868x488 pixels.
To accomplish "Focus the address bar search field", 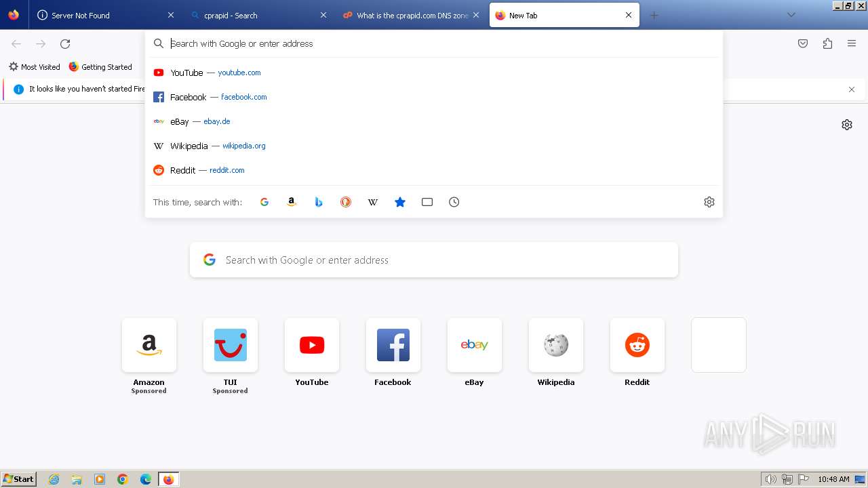I will coord(434,43).
